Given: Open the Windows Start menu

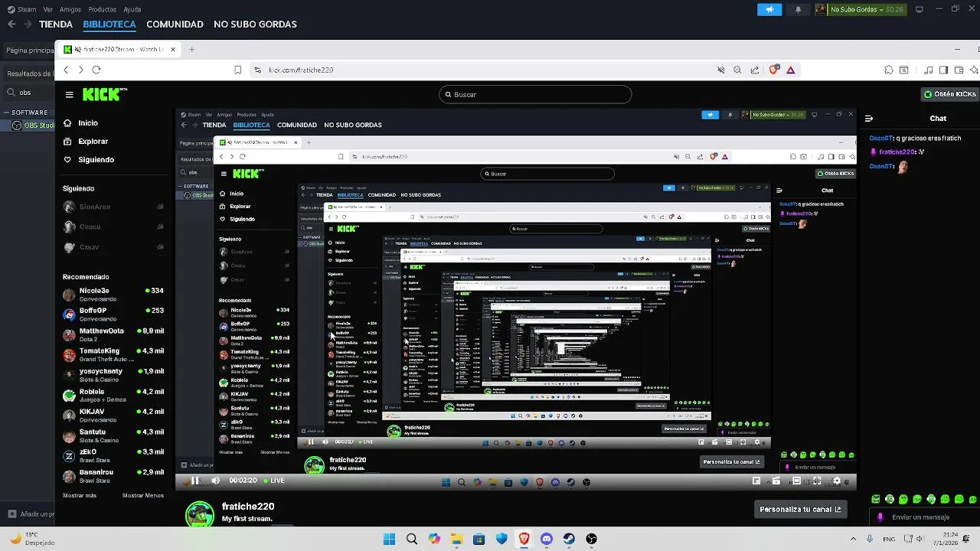Looking at the screenshot, I should [389, 539].
